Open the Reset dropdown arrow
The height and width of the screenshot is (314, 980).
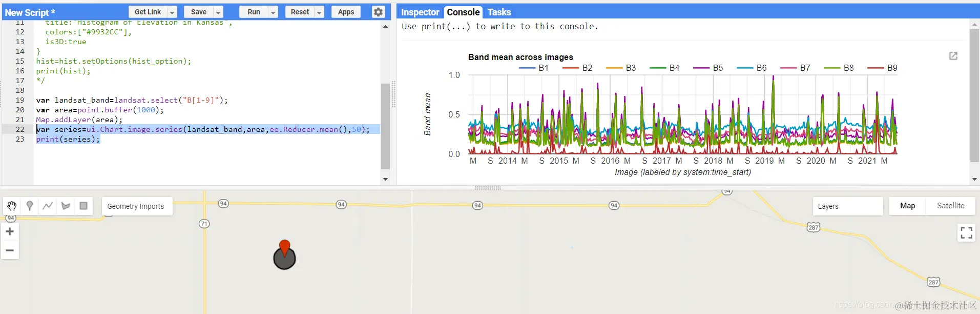point(319,12)
